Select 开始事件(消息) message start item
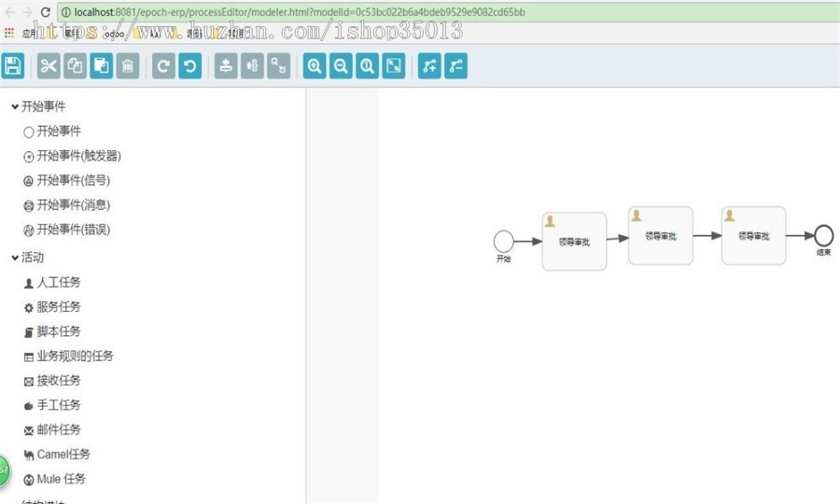Image resolution: width=840 pixels, height=504 pixels. click(x=67, y=205)
